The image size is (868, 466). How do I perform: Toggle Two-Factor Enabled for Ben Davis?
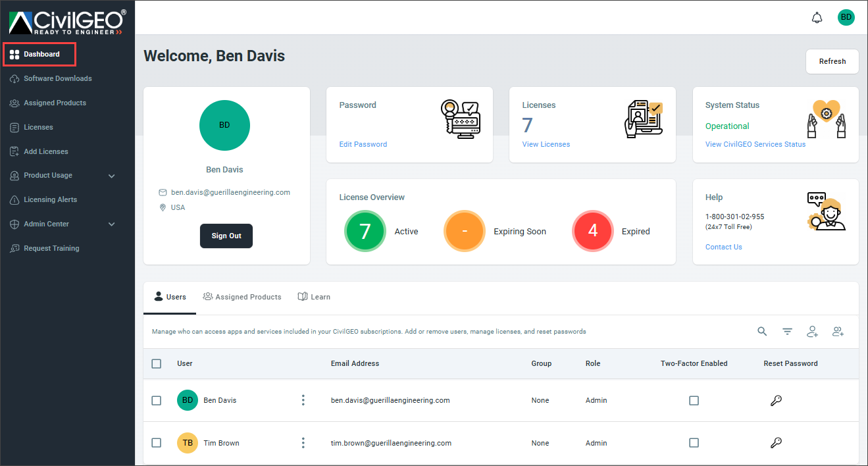click(x=694, y=400)
